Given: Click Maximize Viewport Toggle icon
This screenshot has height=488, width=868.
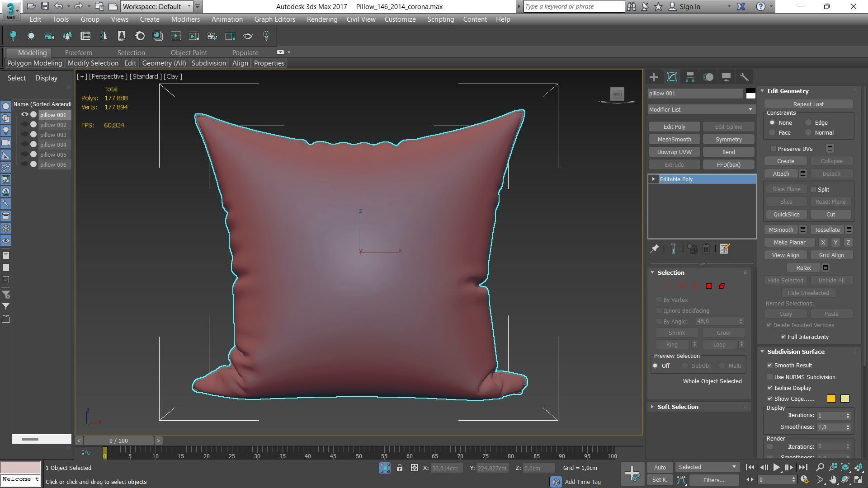Looking at the screenshot, I should pyautogui.click(x=858, y=480).
